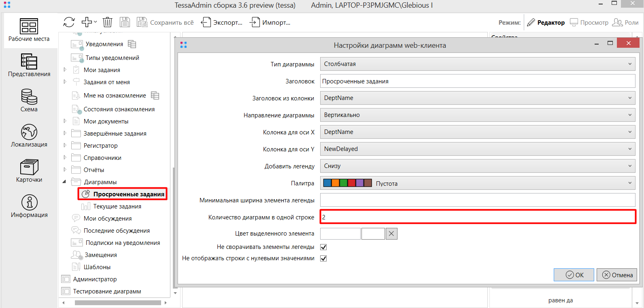
Task: Click the trash delete icon in toolbar
Action: click(x=107, y=22)
